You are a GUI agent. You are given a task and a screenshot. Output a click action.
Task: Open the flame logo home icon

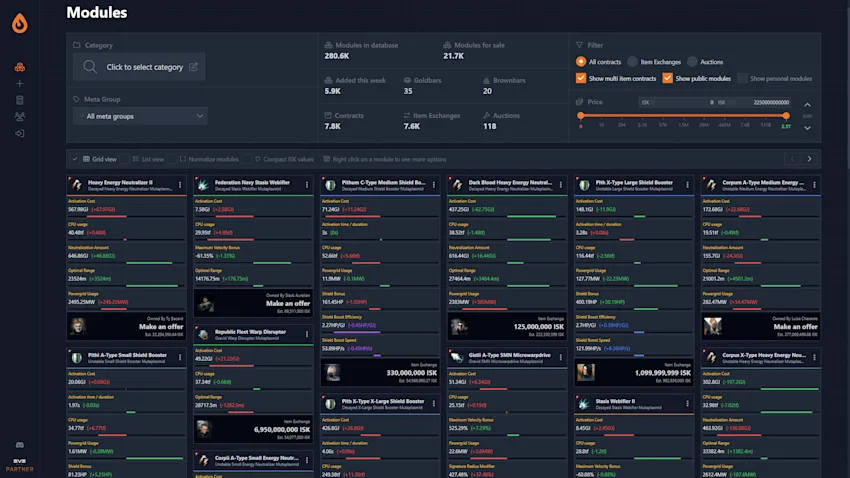[20, 23]
